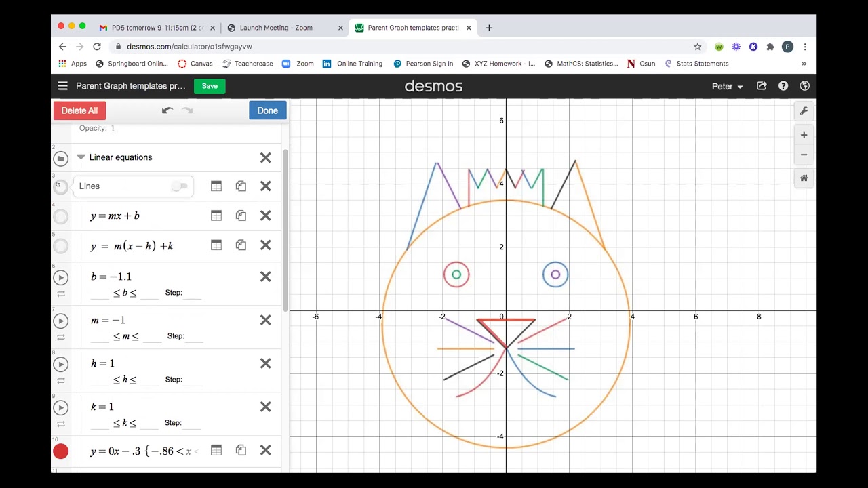
Task: Show the y=m(x-h)+k graph
Action: 61,247
